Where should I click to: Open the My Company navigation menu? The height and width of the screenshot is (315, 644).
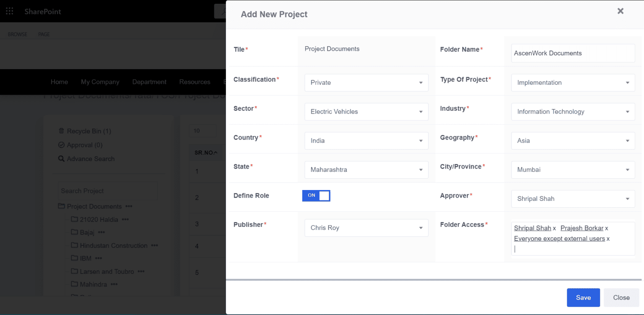pyautogui.click(x=100, y=82)
